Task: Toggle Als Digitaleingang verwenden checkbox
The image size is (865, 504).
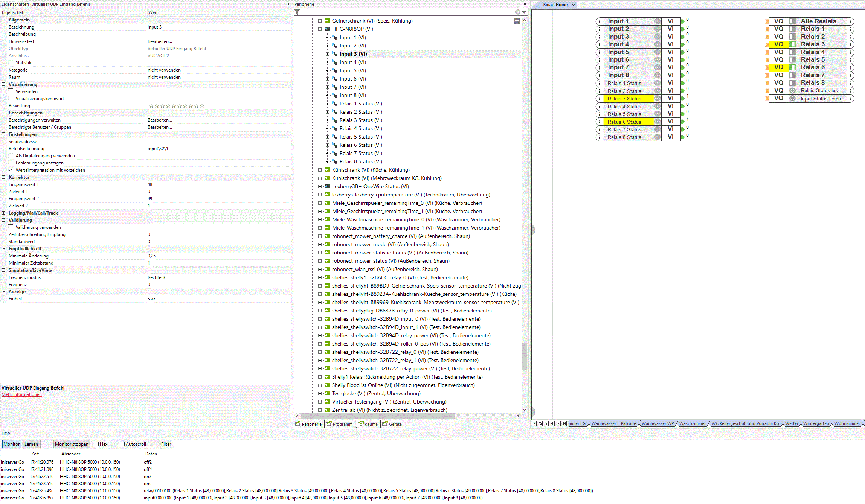Action: (x=11, y=155)
